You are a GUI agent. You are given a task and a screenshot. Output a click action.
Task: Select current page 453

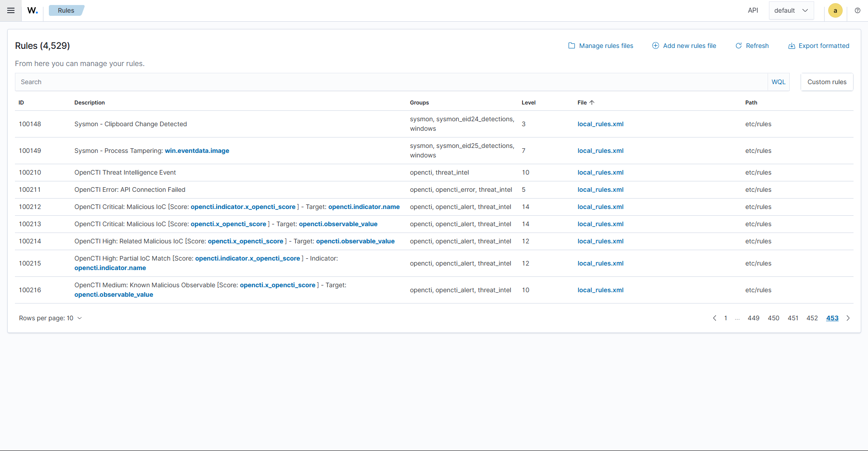tap(832, 318)
